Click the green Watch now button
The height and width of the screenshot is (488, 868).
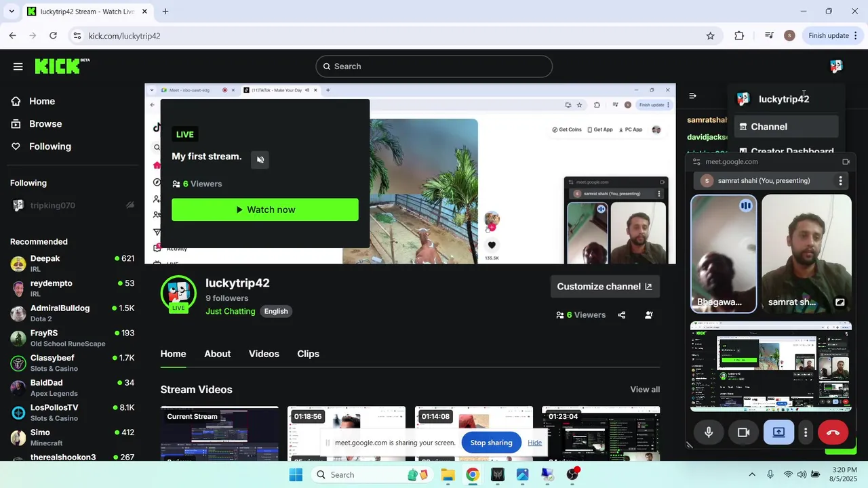coord(265,209)
